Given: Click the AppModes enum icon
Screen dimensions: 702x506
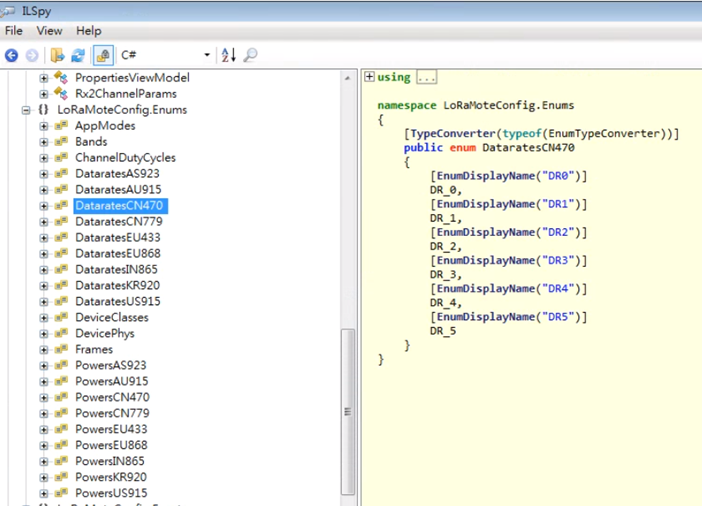Looking at the screenshot, I should click(61, 126).
